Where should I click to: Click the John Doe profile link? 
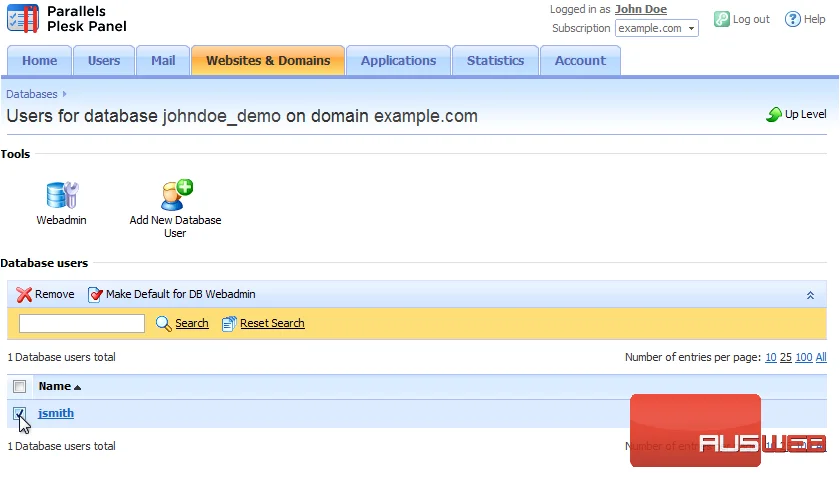tap(641, 9)
